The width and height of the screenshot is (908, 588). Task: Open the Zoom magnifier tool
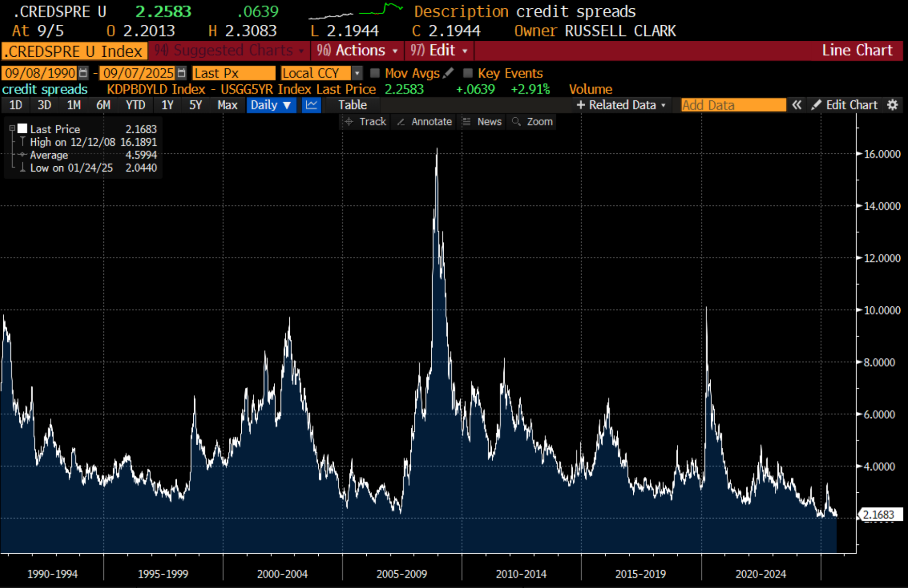[x=533, y=122]
